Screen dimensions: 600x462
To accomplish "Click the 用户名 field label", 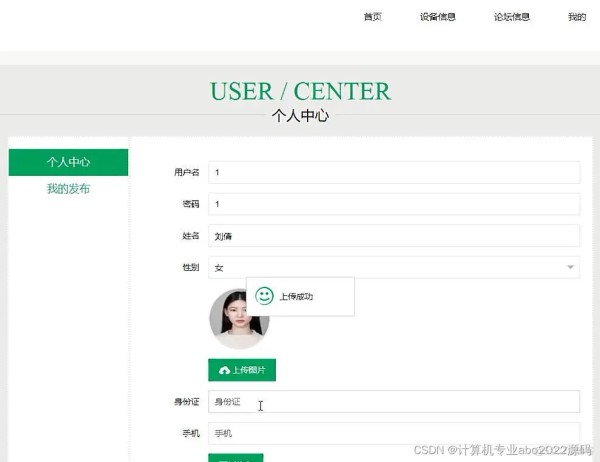I will pos(187,172).
